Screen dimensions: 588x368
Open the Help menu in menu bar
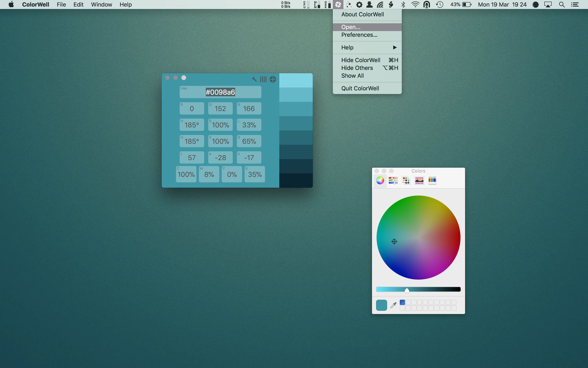[126, 4]
